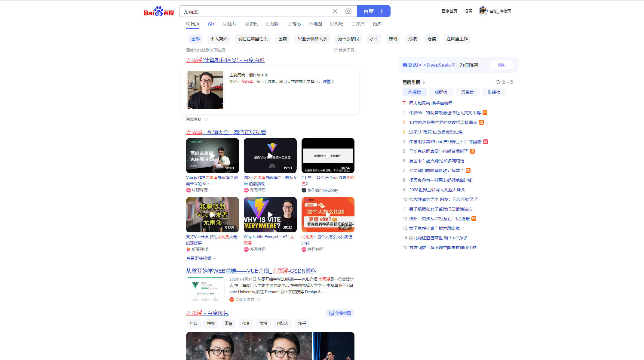Open hot topic 牛弹琴：特朗普政府退缩

[445, 113]
